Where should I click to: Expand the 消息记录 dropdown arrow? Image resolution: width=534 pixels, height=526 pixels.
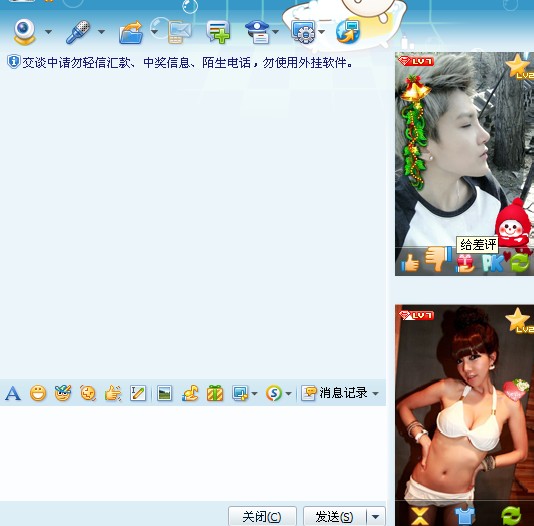pyautogui.click(x=376, y=394)
